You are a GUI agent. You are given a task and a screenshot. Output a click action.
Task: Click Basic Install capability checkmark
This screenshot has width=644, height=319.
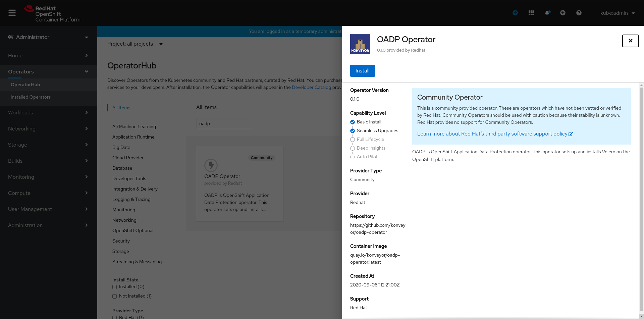point(353,122)
